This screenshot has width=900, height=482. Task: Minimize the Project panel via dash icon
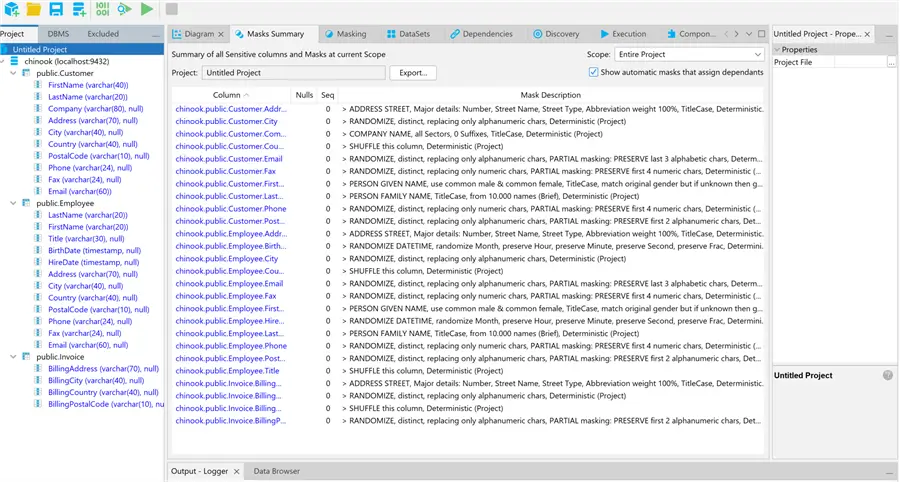coord(156,34)
